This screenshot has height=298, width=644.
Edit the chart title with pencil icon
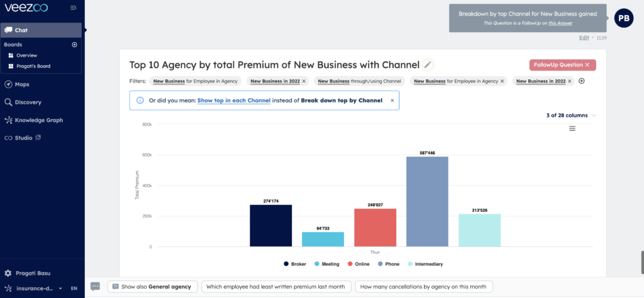428,65
